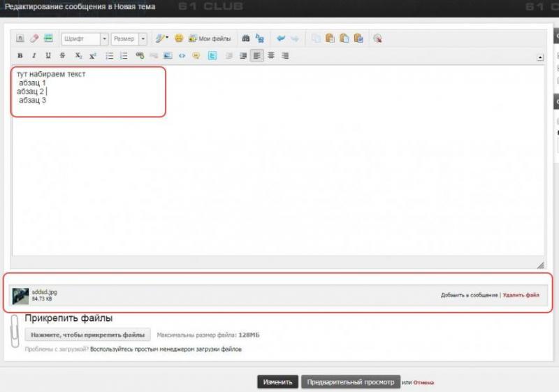Toggle superscript formatting
Viewport: 559px width, 392px height.
92,56
